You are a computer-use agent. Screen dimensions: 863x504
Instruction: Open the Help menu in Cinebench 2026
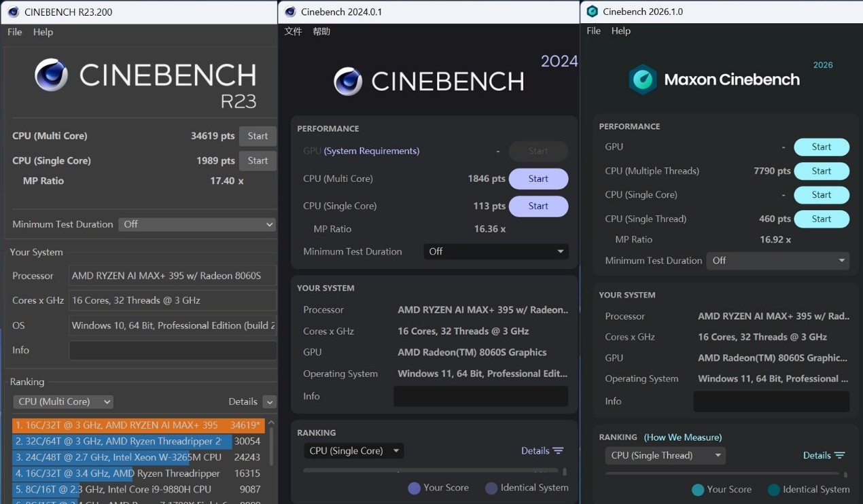(621, 31)
